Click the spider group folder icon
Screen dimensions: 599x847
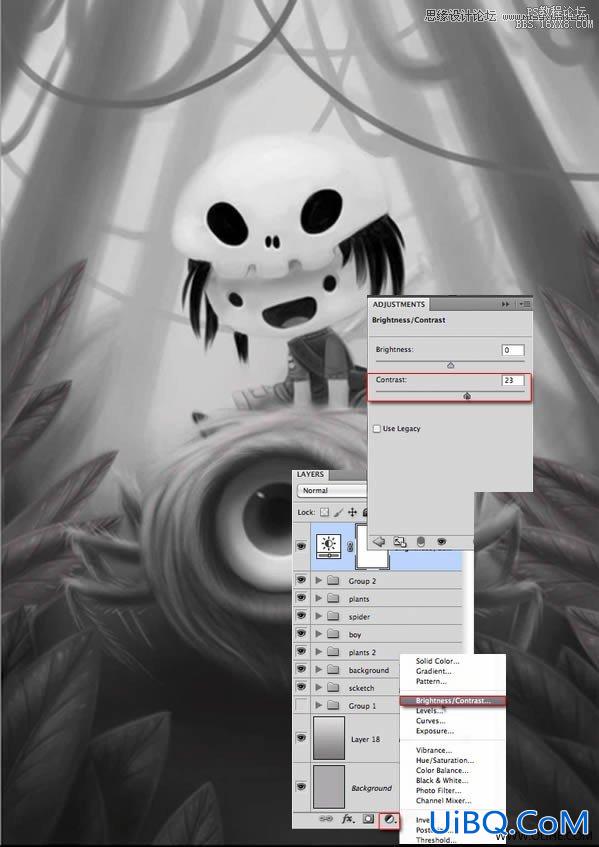point(333,617)
